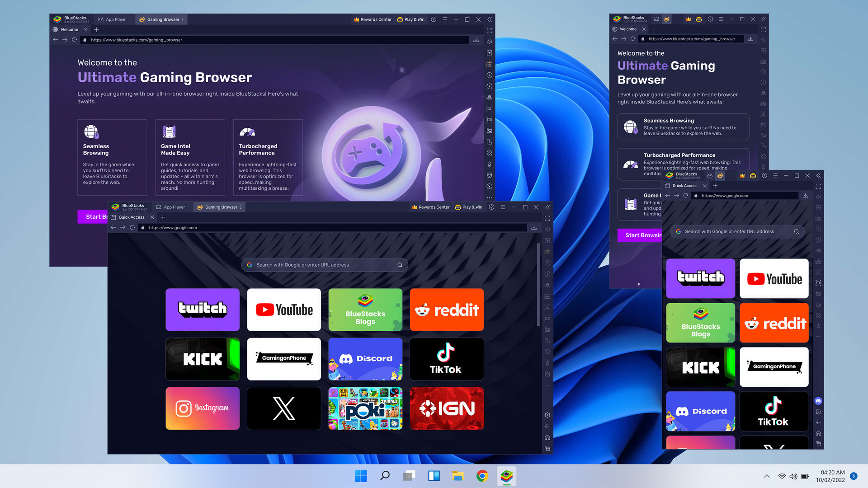The height and width of the screenshot is (488, 868).
Task: Click the magnifier icon in center window search box
Action: coord(400,265)
